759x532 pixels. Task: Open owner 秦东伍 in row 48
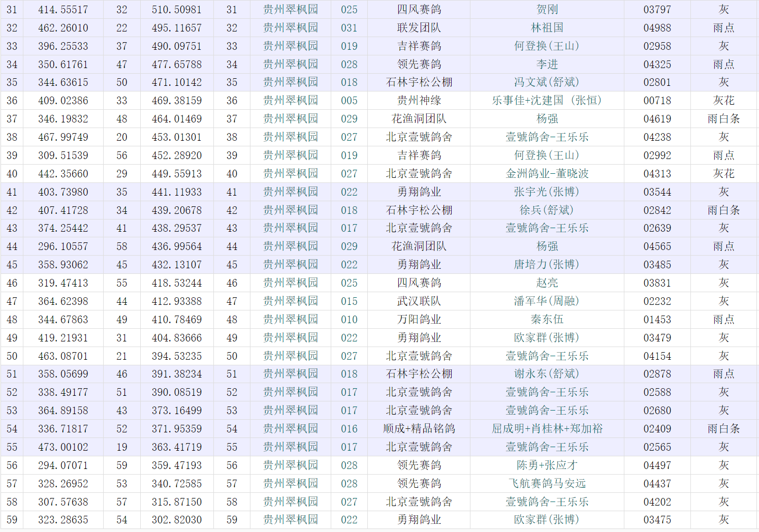(547, 320)
